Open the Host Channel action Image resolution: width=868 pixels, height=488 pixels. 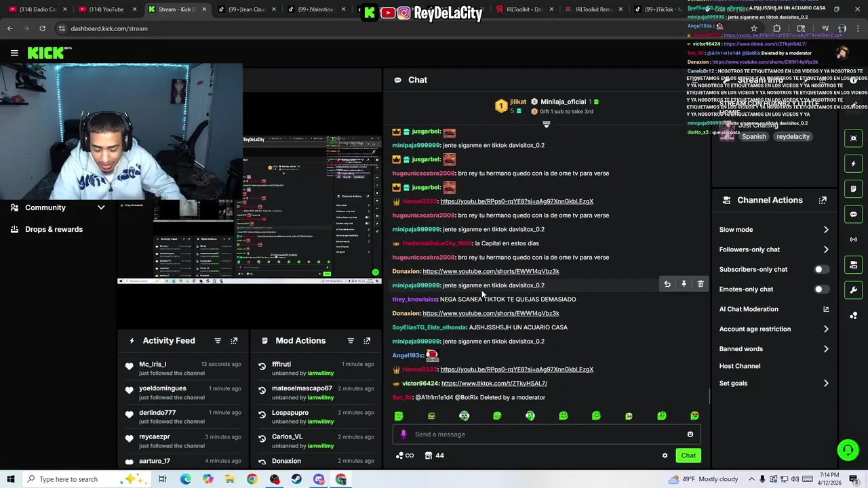coord(740,366)
